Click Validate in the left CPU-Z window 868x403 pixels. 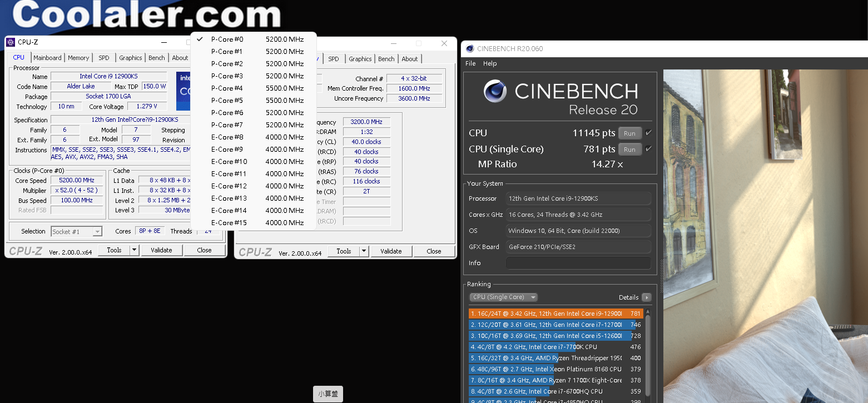pyautogui.click(x=161, y=250)
